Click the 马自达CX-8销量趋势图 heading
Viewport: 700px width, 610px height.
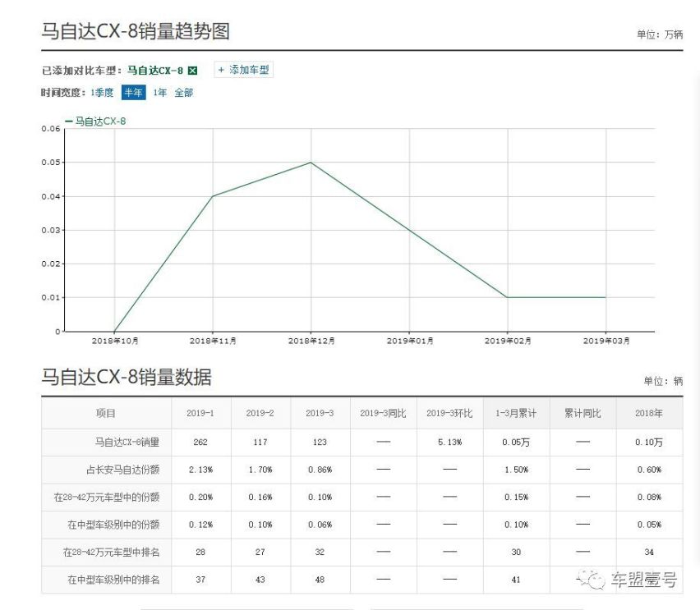click(x=136, y=32)
